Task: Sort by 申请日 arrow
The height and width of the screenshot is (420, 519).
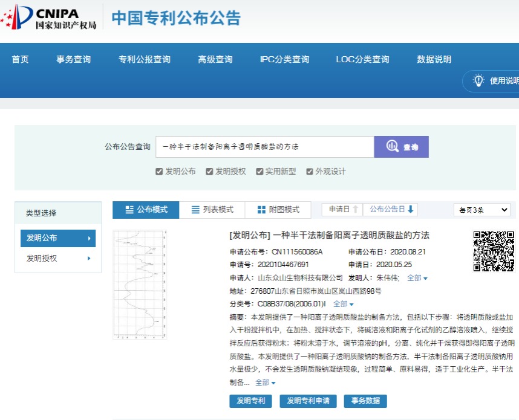Action: pyautogui.click(x=356, y=209)
